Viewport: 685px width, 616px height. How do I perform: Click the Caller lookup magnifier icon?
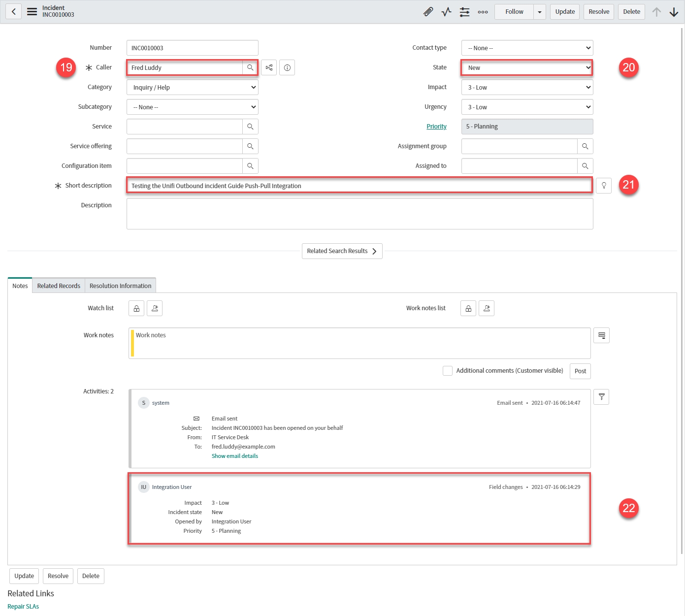[250, 67]
